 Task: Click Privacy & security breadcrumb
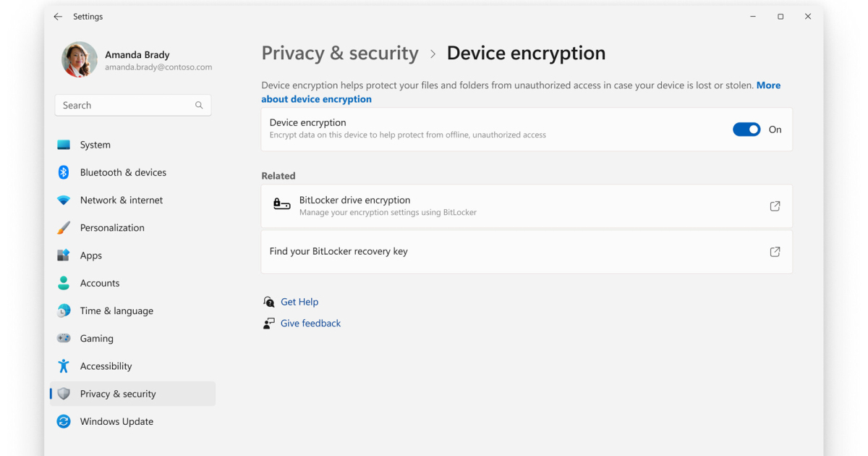[x=340, y=54]
